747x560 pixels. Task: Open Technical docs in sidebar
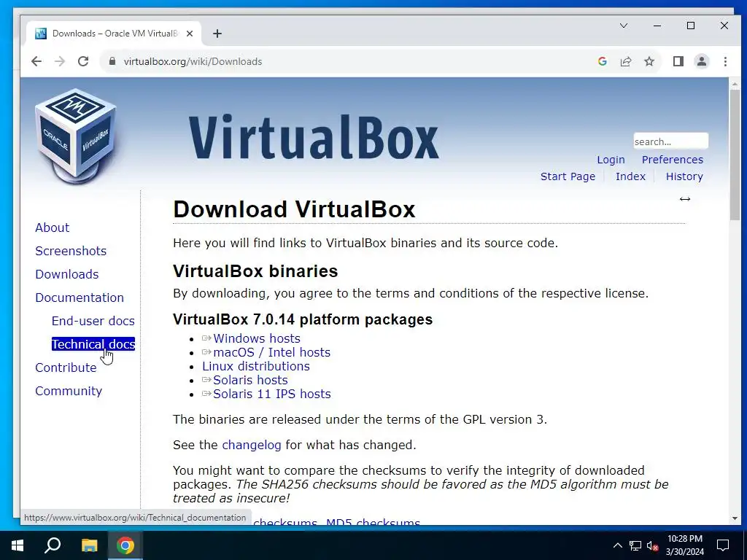93,344
